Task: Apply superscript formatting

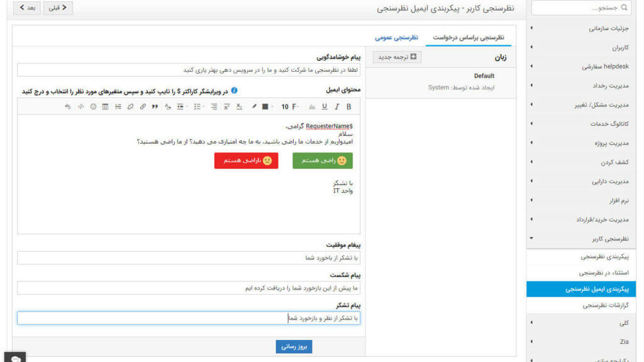Action: tap(226, 106)
